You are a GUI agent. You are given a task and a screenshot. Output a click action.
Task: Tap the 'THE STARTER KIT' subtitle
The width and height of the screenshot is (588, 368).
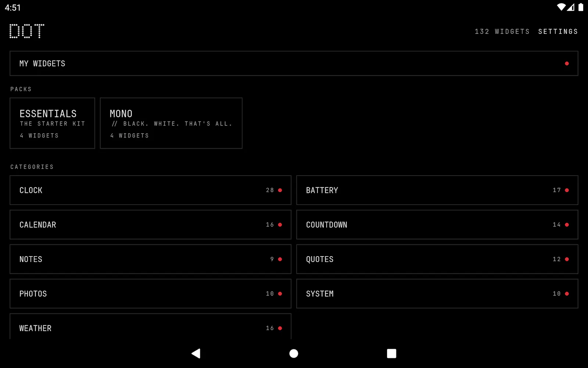pos(53,124)
